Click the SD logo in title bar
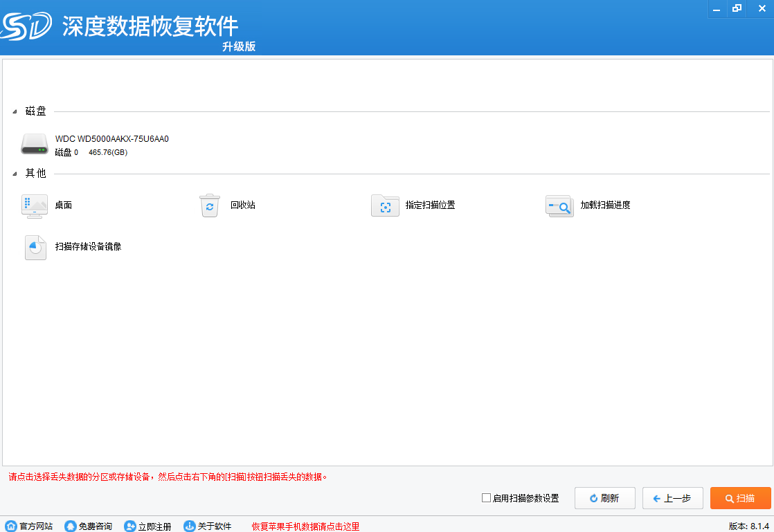 pyautogui.click(x=26, y=26)
